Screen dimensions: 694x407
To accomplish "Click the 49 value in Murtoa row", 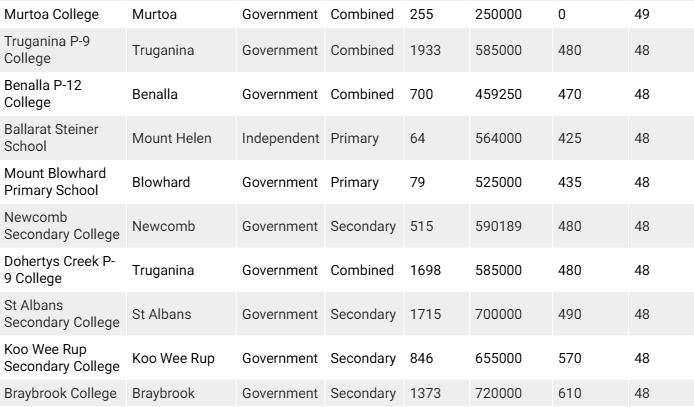I will click(642, 16).
